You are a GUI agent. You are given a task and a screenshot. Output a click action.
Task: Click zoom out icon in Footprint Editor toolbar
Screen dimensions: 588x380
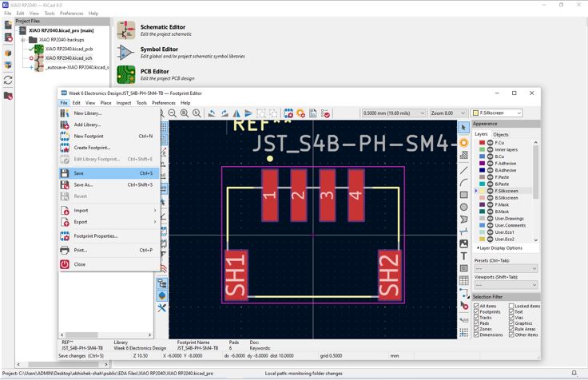173,113
